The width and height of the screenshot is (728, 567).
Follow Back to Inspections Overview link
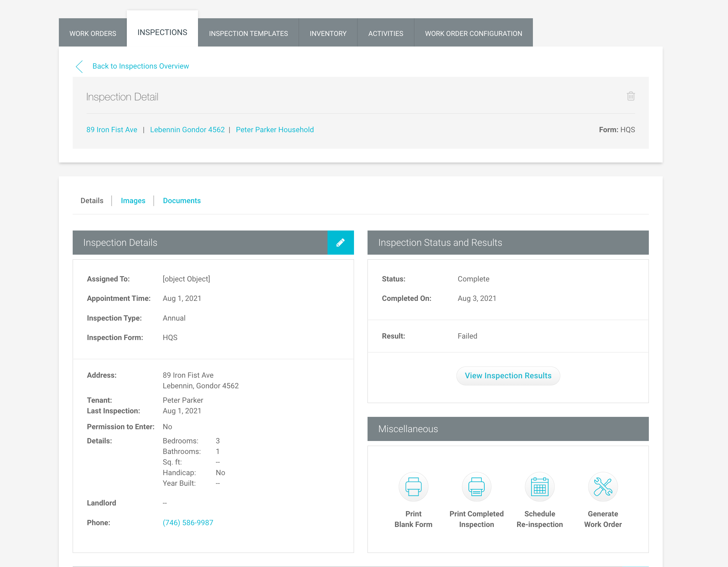(x=140, y=66)
